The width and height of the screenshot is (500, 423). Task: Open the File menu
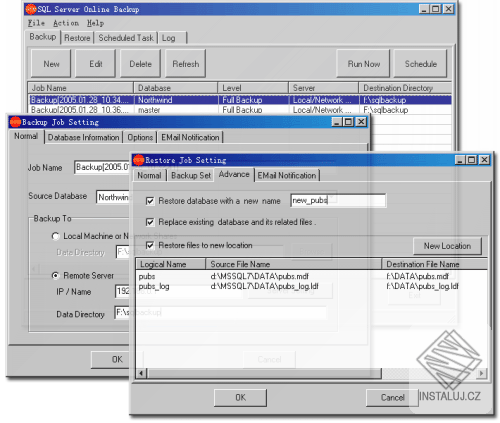[36, 23]
